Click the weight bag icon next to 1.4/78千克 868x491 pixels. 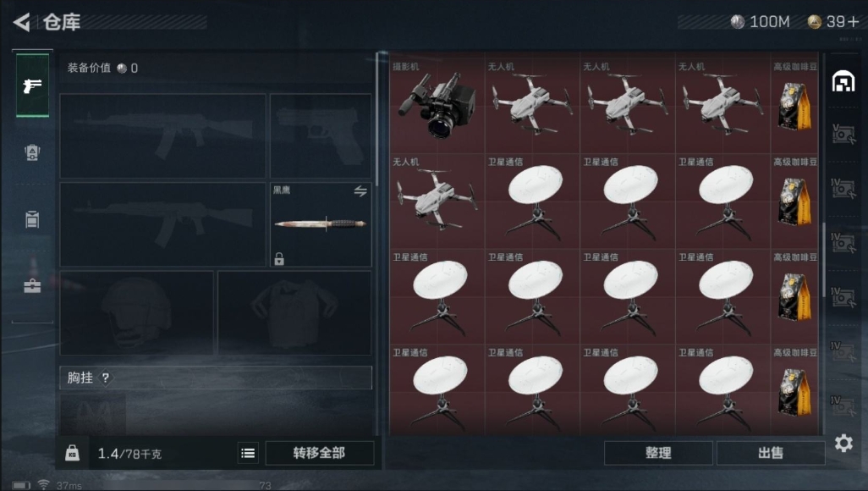click(x=73, y=453)
